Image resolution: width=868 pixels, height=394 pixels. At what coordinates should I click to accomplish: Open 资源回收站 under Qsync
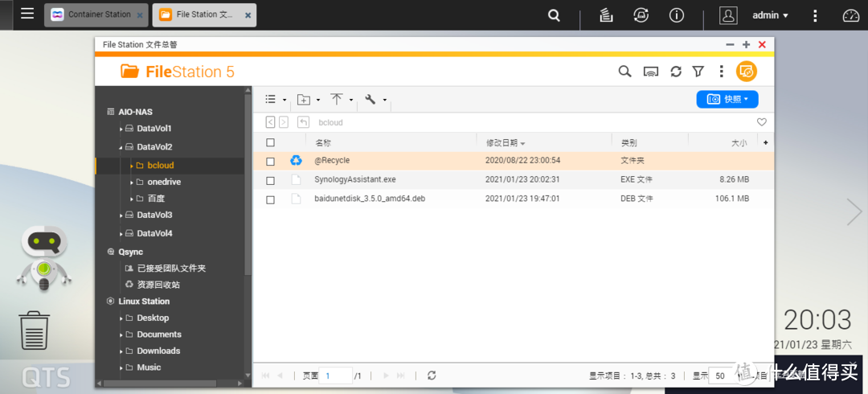coord(158,285)
